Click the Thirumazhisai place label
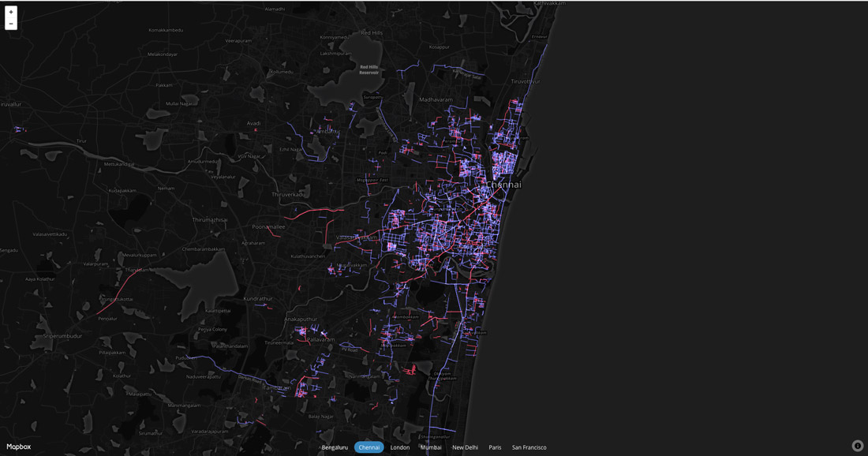The image size is (868, 456). [x=210, y=220]
